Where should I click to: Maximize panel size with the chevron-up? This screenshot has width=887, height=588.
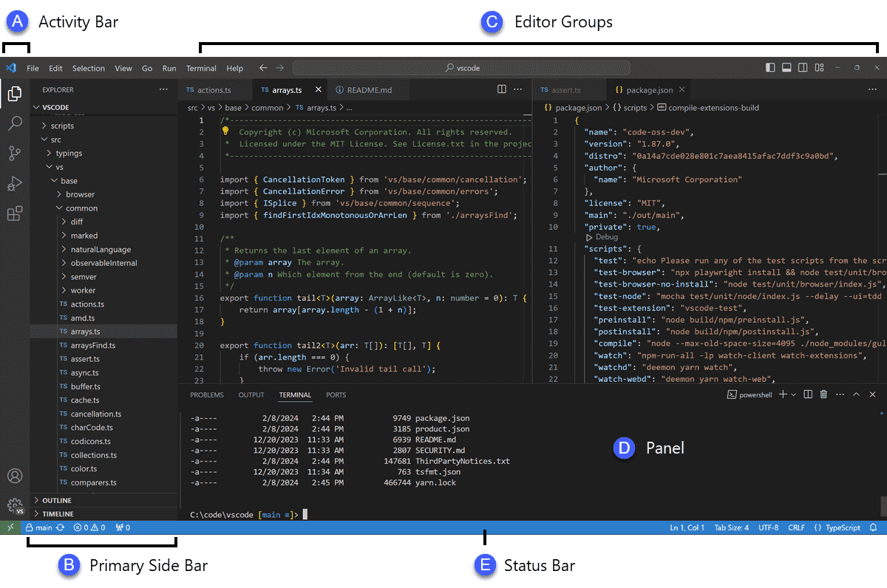point(857,394)
